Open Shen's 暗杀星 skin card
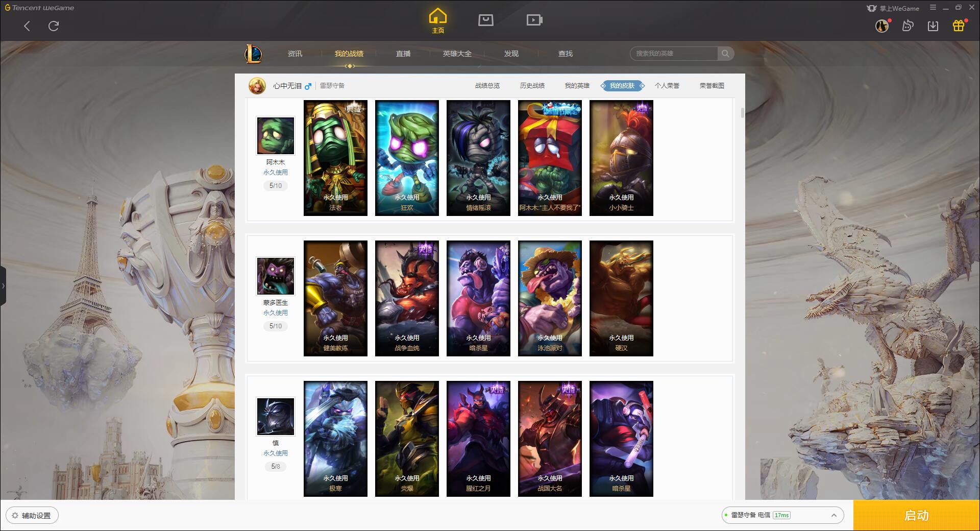Image resolution: width=980 pixels, height=531 pixels. 621,439
